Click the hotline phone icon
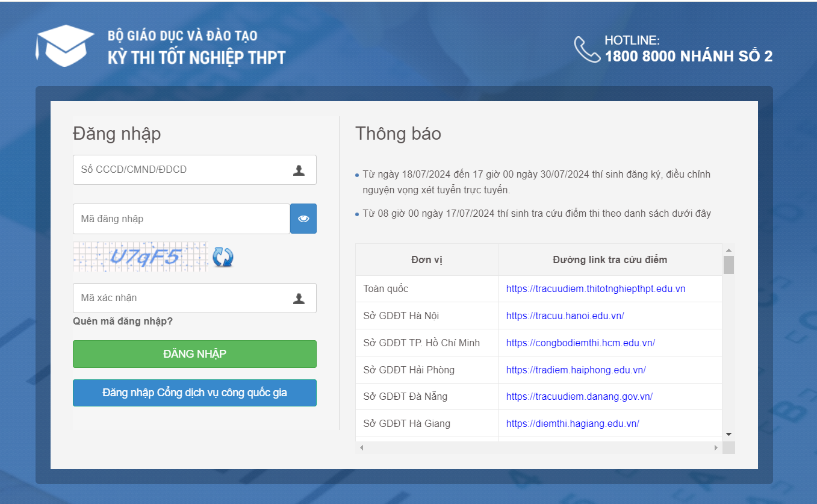The image size is (817, 504). 586,49
